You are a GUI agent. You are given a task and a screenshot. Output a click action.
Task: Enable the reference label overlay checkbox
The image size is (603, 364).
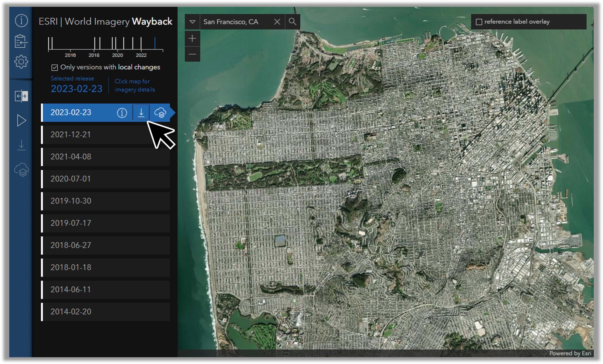coord(479,22)
